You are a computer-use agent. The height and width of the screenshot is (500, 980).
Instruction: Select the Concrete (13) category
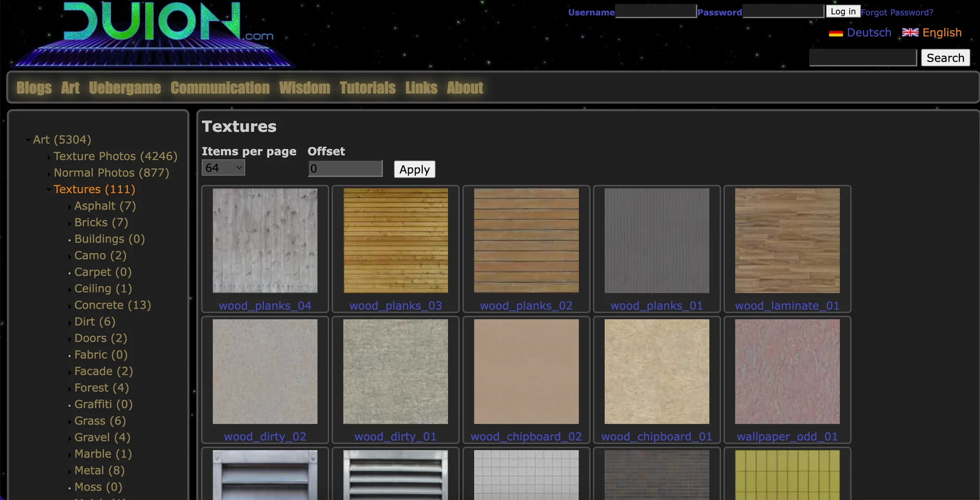[113, 305]
